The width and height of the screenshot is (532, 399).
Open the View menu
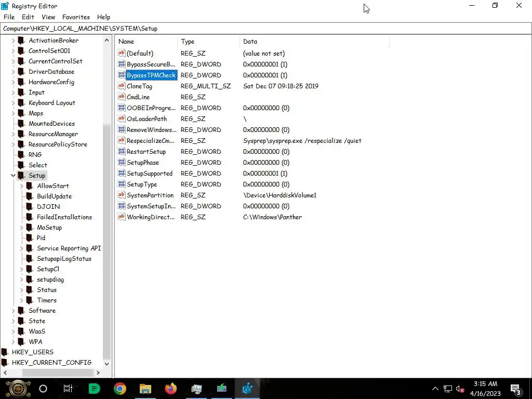tap(48, 17)
